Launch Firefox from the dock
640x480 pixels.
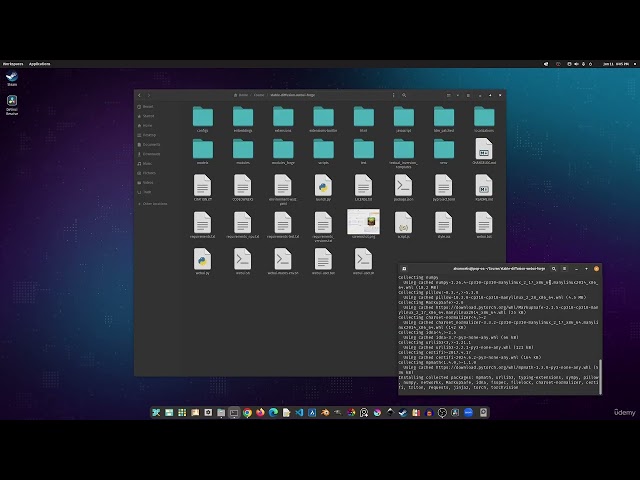coord(260,413)
